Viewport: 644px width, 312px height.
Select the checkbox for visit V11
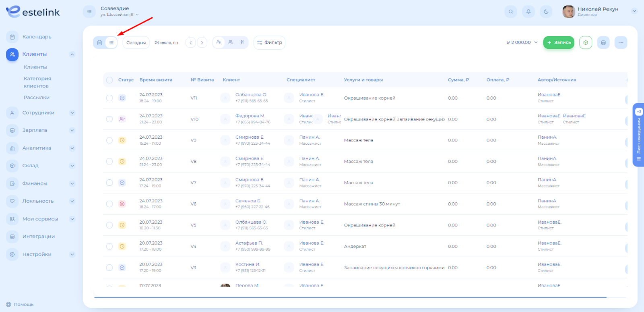[x=109, y=98]
